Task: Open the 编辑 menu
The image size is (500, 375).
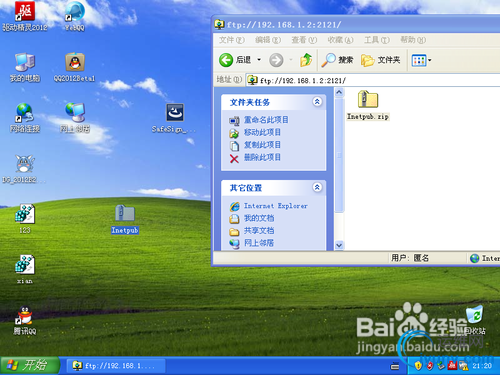Action: [268, 40]
